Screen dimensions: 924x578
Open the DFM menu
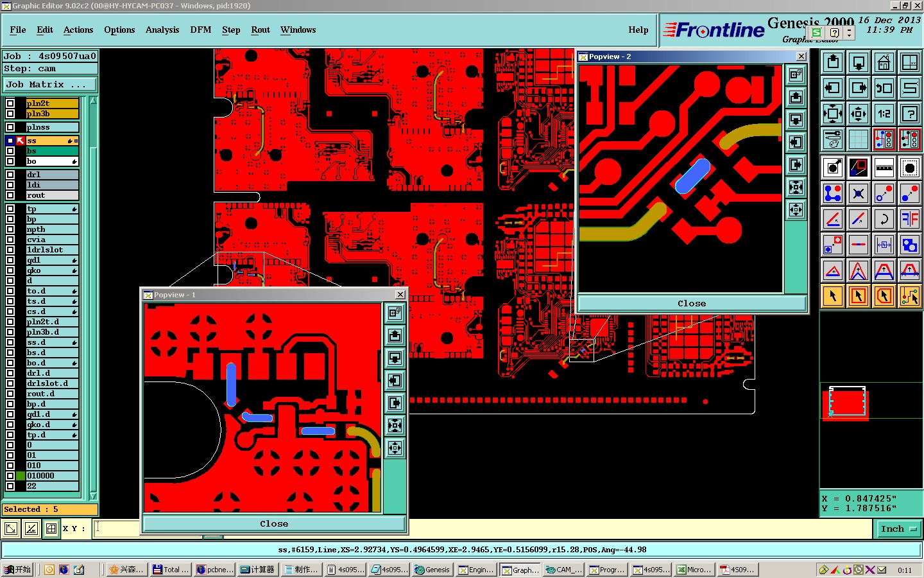[x=201, y=30]
